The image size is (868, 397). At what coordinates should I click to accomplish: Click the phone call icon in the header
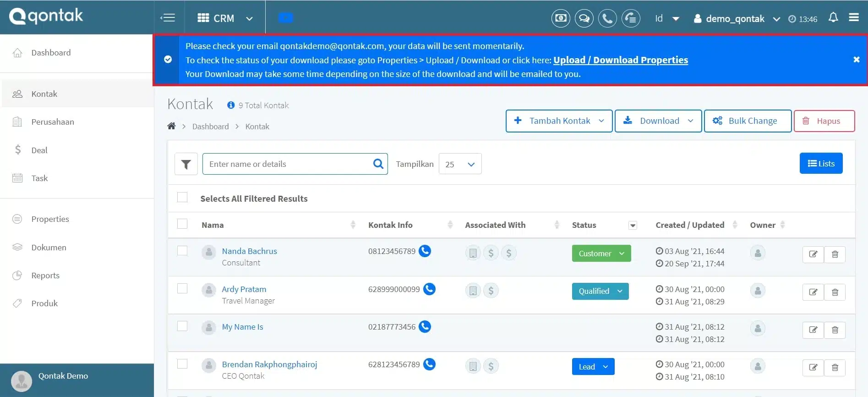pyautogui.click(x=607, y=18)
